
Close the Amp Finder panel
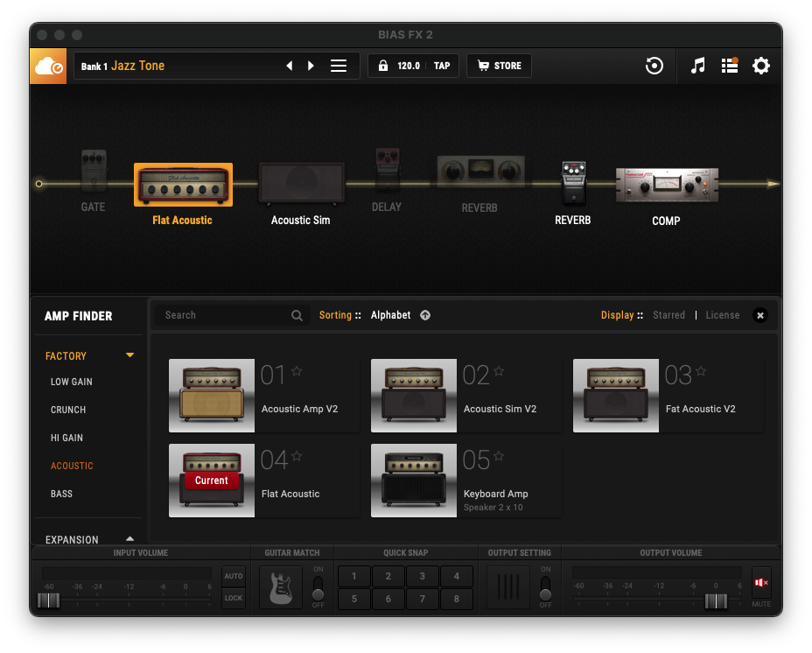pos(760,315)
